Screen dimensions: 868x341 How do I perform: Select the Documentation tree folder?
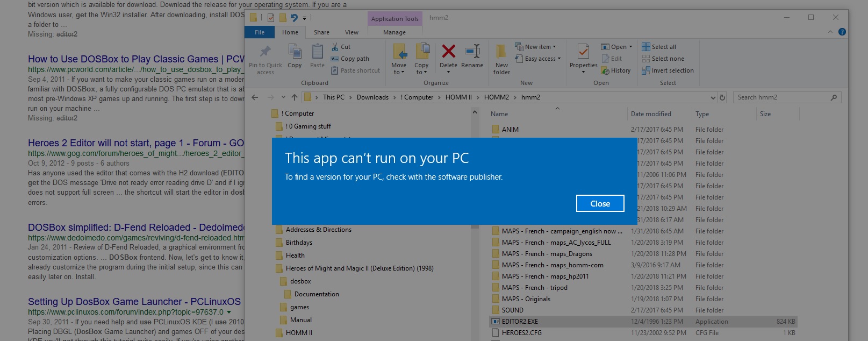click(311, 294)
